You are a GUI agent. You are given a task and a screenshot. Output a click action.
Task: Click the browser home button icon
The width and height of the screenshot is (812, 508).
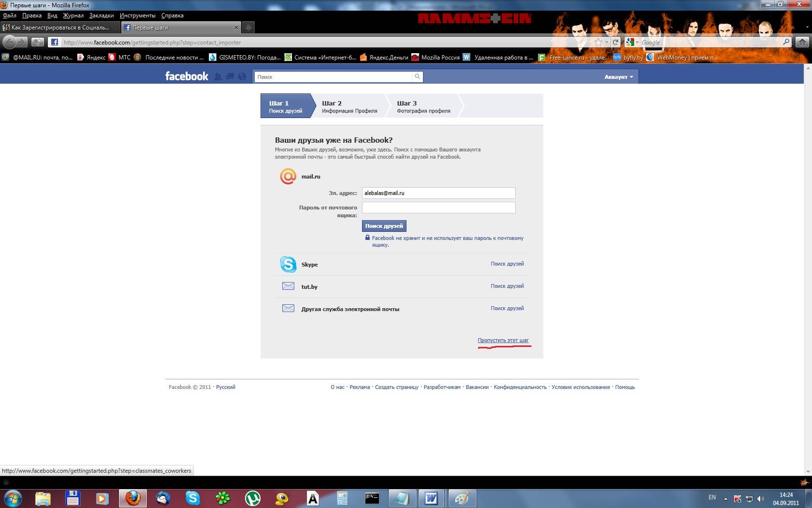[802, 42]
